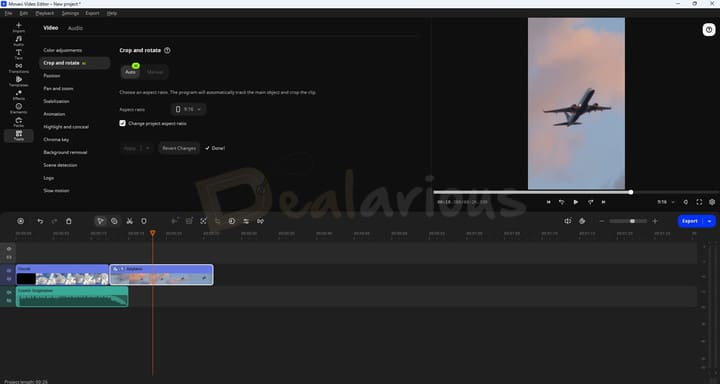Screen dimensions: 720x384
Task: Click the timeline zoom slider handle
Action: [632, 221]
